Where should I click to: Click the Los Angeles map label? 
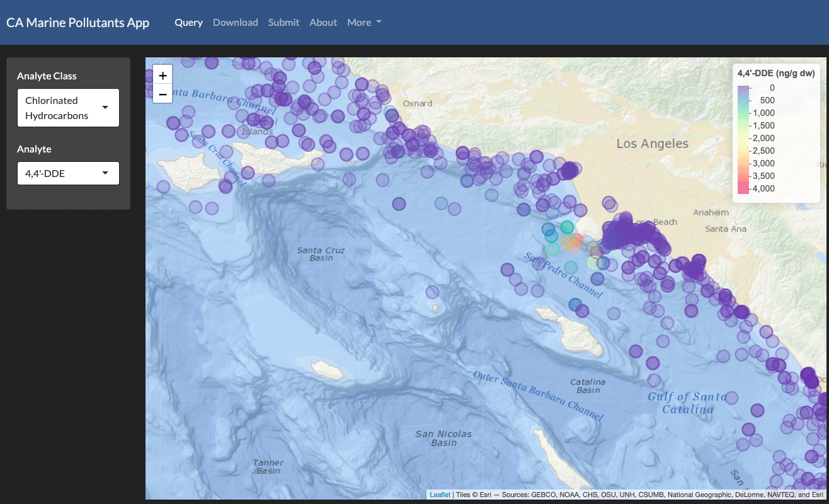[x=652, y=144]
